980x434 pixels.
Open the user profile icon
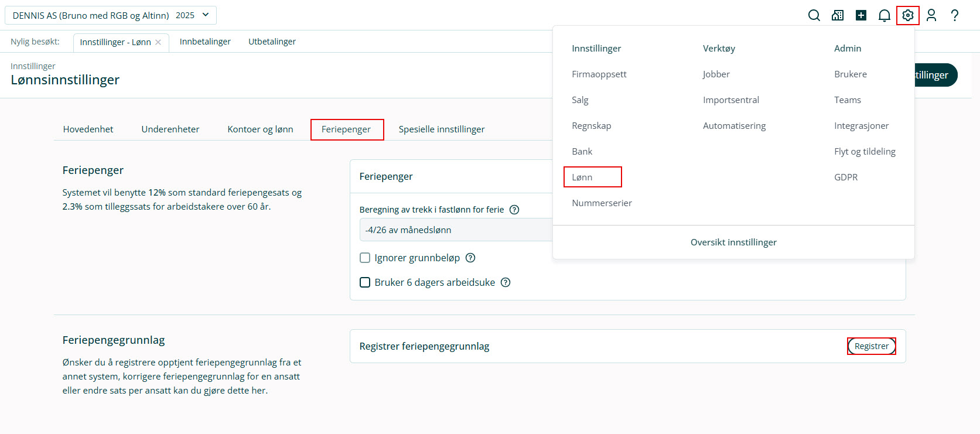coord(931,15)
